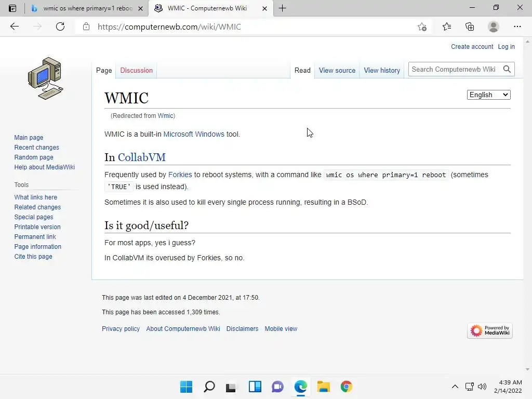This screenshot has height=399, width=532.
Task: Close the Bing search tab
Action: [x=140, y=8]
